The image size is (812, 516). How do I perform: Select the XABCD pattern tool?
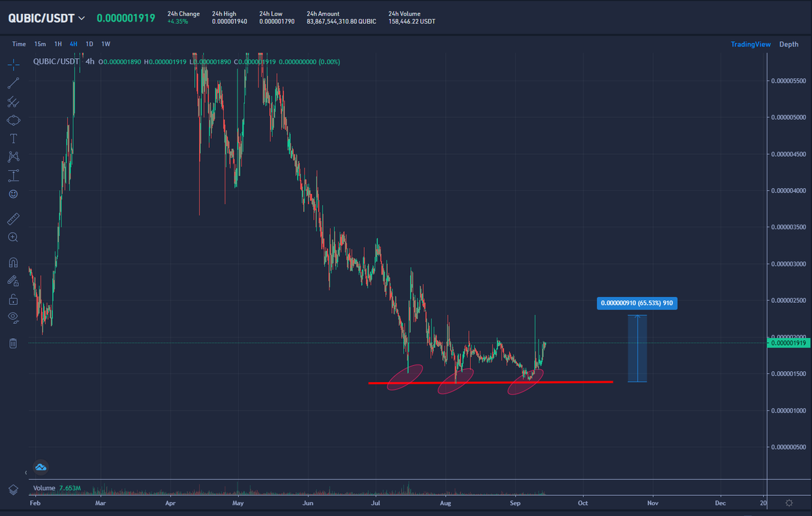click(x=14, y=157)
